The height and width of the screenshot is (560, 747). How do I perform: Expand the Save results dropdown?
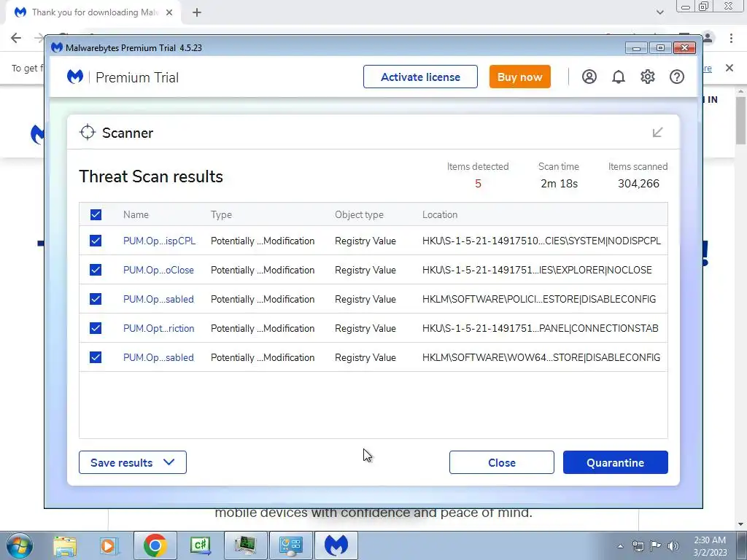pyautogui.click(x=133, y=462)
